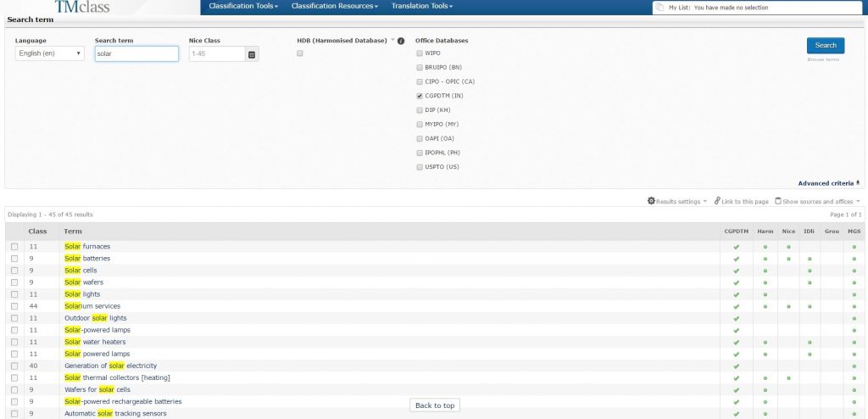Click green CGPDTM checkmark for Solar furnaces
868x419 pixels.
736,247
